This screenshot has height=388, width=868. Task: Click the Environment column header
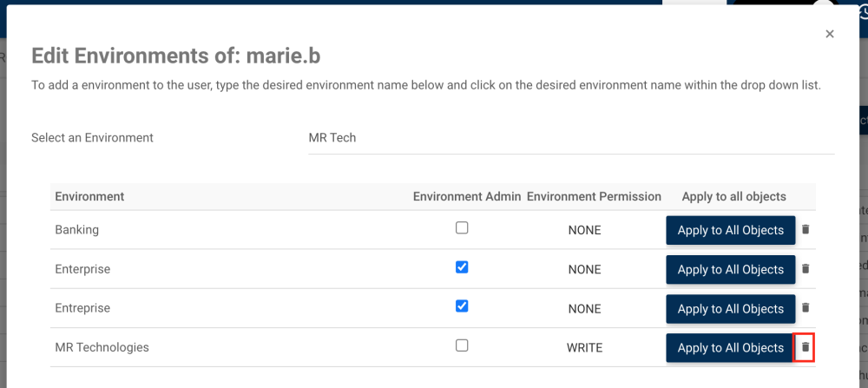89,196
